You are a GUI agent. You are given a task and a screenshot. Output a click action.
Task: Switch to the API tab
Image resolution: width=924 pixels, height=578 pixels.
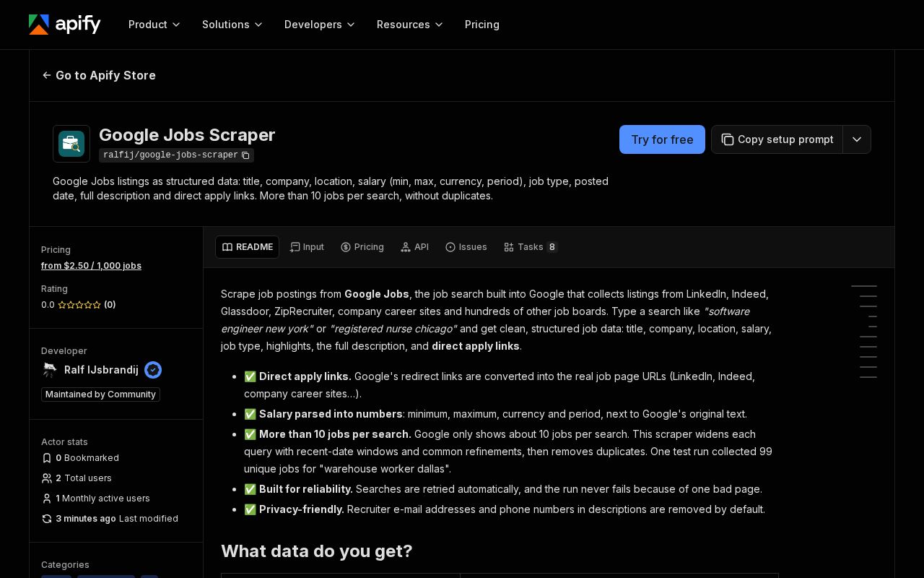[x=414, y=247]
